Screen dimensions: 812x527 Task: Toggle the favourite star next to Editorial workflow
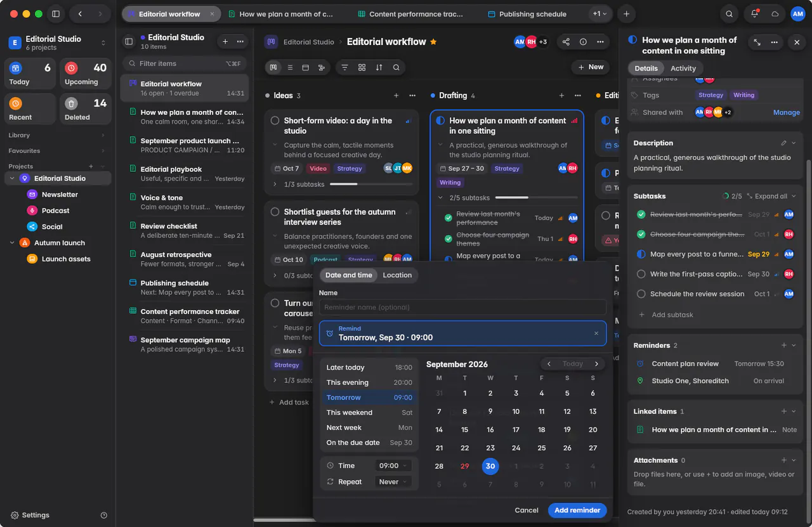(433, 42)
